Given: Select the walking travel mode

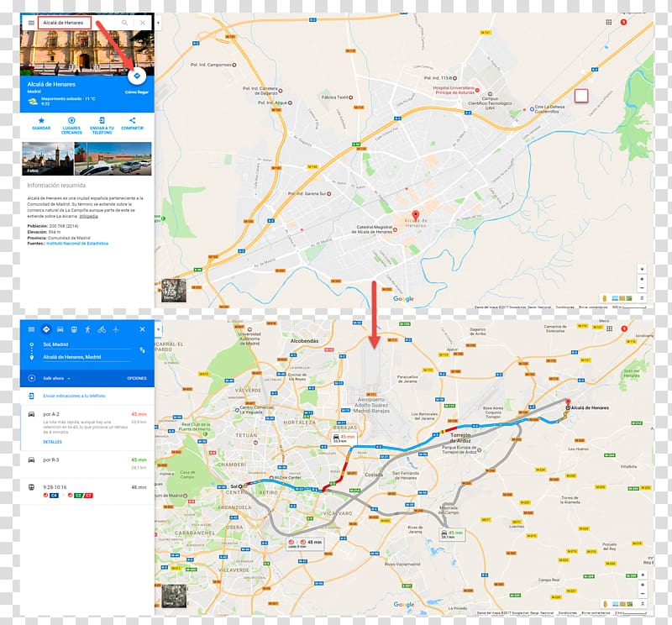Looking at the screenshot, I should click(x=87, y=329).
